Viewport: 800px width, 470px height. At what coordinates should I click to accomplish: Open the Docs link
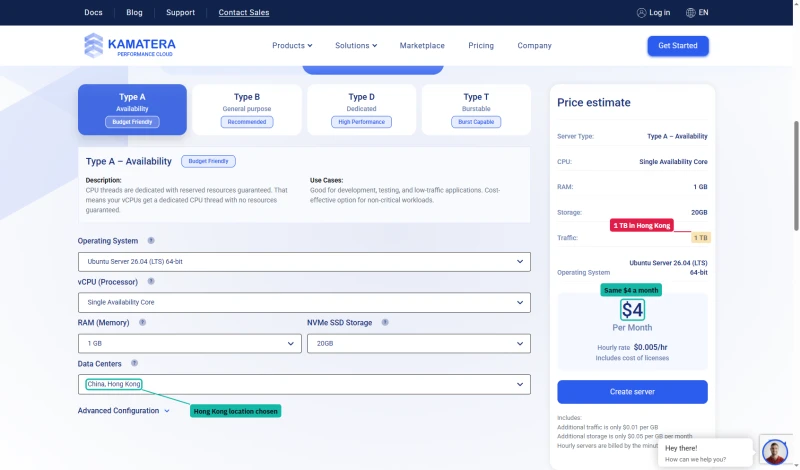click(x=93, y=12)
